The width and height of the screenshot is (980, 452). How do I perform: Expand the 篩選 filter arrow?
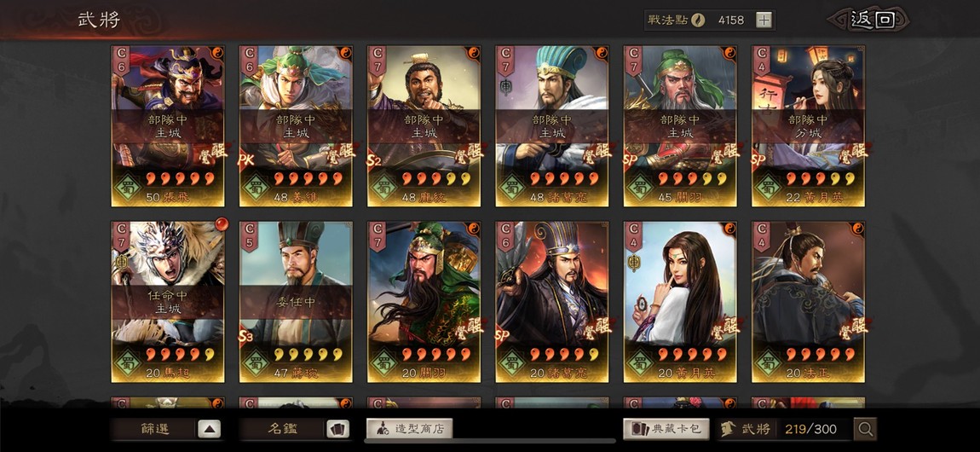[x=210, y=429]
